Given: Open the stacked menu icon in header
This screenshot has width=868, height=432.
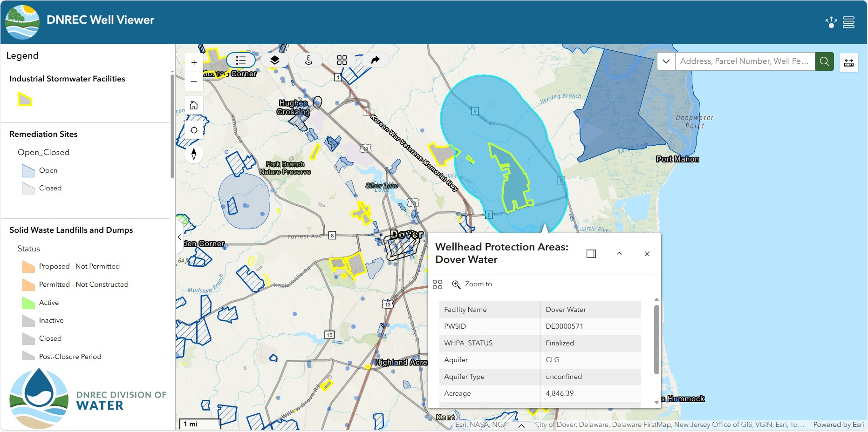Looking at the screenshot, I should coord(848,22).
